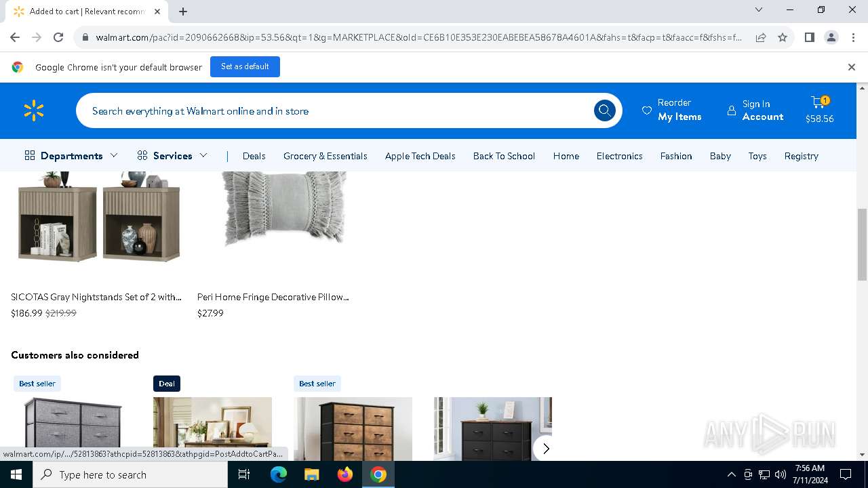
Task: Click the Windows Start button
Action: coord(16,474)
